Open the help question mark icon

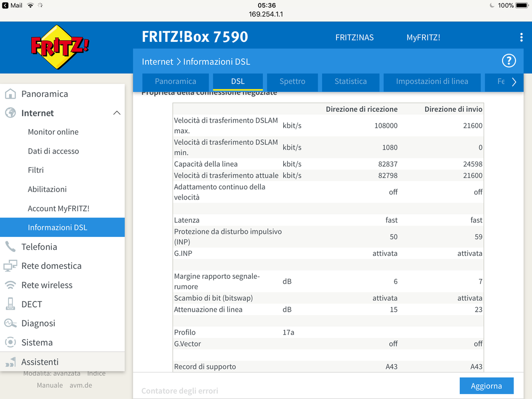coord(509,61)
